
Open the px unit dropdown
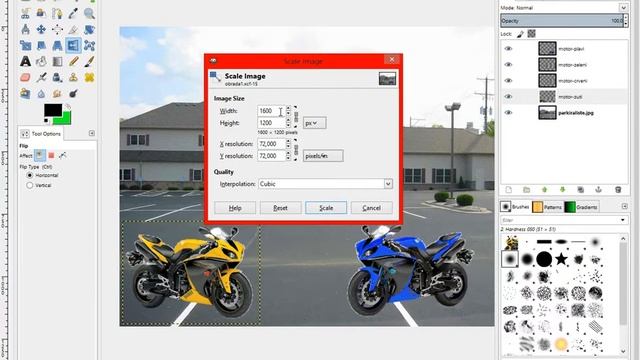pyautogui.click(x=314, y=123)
